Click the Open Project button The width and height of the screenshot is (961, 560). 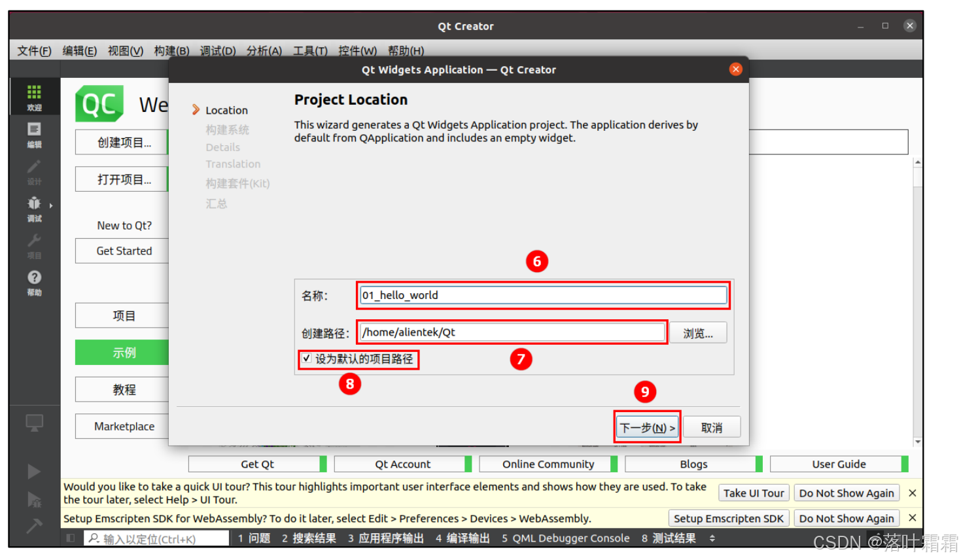(123, 179)
